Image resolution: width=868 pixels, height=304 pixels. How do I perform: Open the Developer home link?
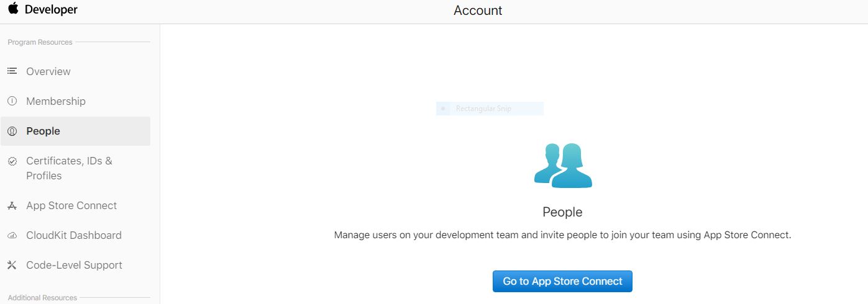(51, 10)
